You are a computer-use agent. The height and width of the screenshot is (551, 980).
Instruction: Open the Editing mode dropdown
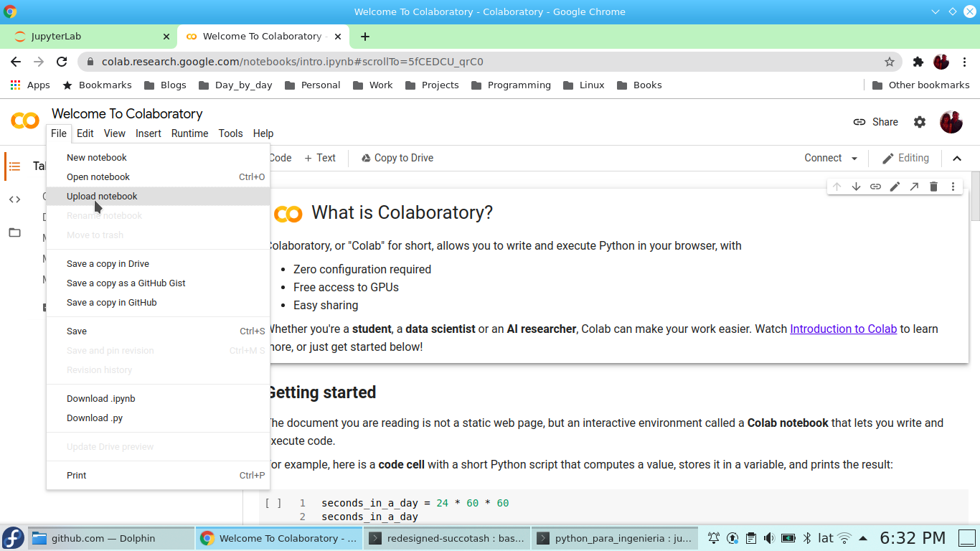point(905,158)
